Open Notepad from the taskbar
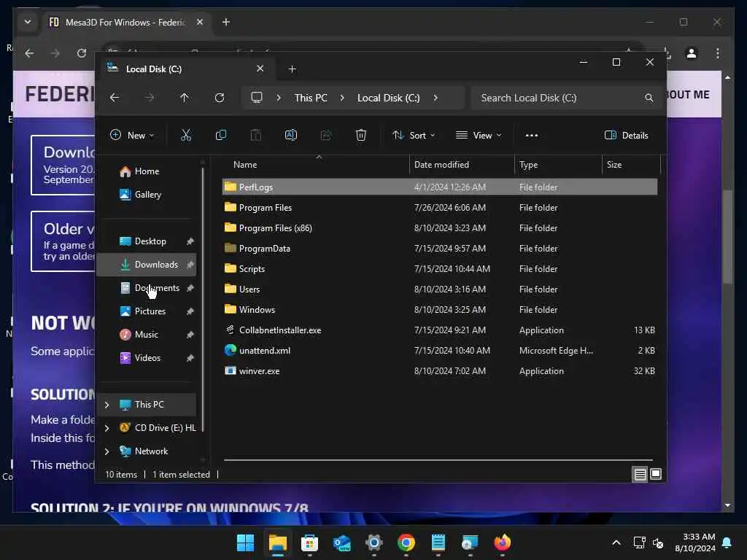 pos(438,542)
